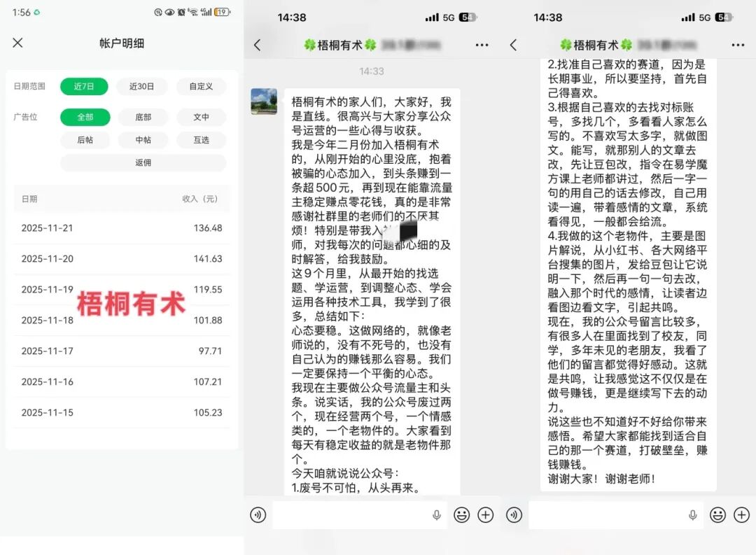
Task: Open the emoji picker in the rightmost chat
Action: click(717, 515)
